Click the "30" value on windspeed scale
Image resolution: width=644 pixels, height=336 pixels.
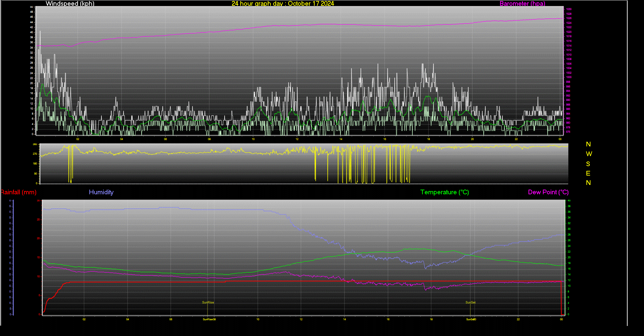31,58
